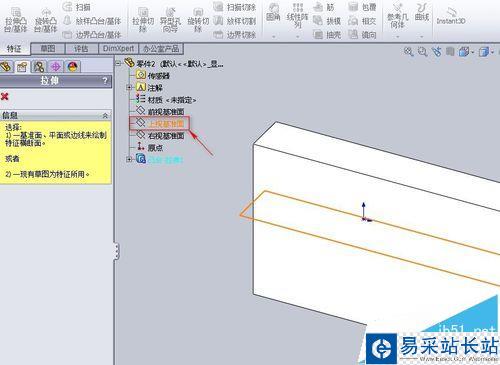The height and width of the screenshot is (365, 500).
Task: Cancel the 拉伸 command with red X
Action: point(5,97)
